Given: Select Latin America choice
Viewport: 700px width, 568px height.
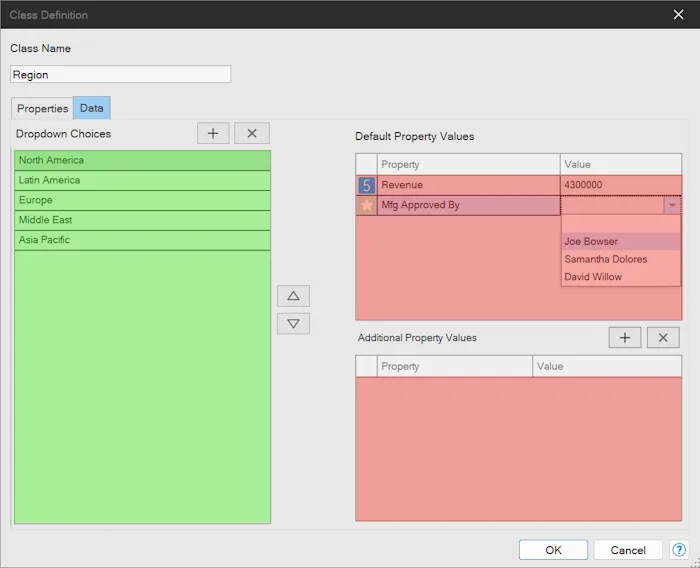Looking at the screenshot, I should [x=142, y=180].
